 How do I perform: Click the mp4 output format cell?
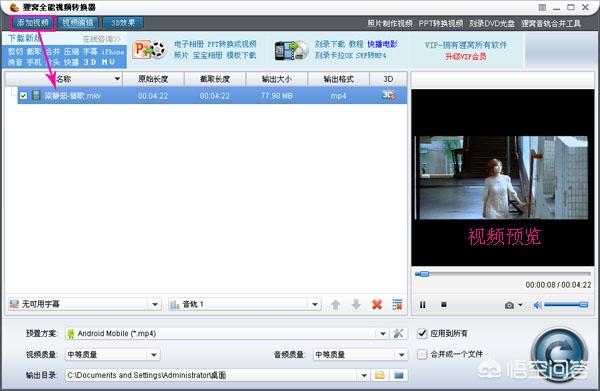point(339,96)
